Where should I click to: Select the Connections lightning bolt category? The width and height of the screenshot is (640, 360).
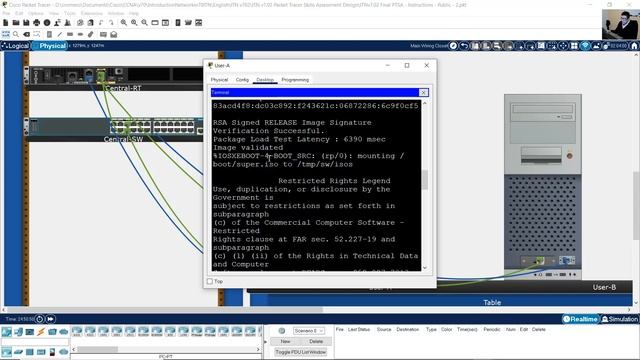click(x=41, y=332)
